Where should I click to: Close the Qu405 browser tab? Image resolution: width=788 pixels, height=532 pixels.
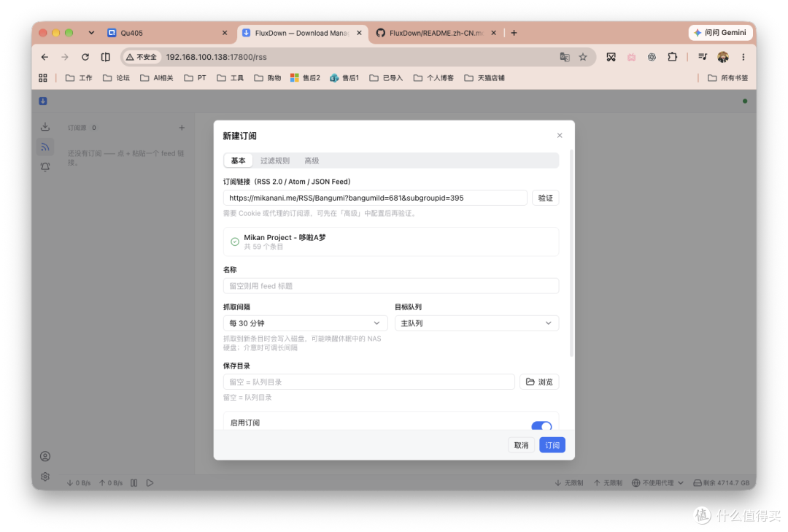[225, 33]
